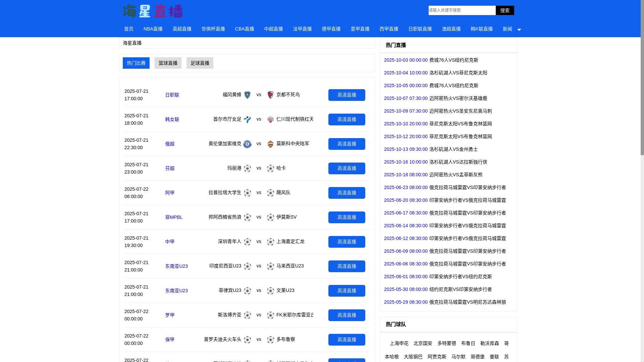Click the 仁川现代制铁红天 team logo icon
This screenshot has width=644, height=362.
pyautogui.click(x=270, y=119)
